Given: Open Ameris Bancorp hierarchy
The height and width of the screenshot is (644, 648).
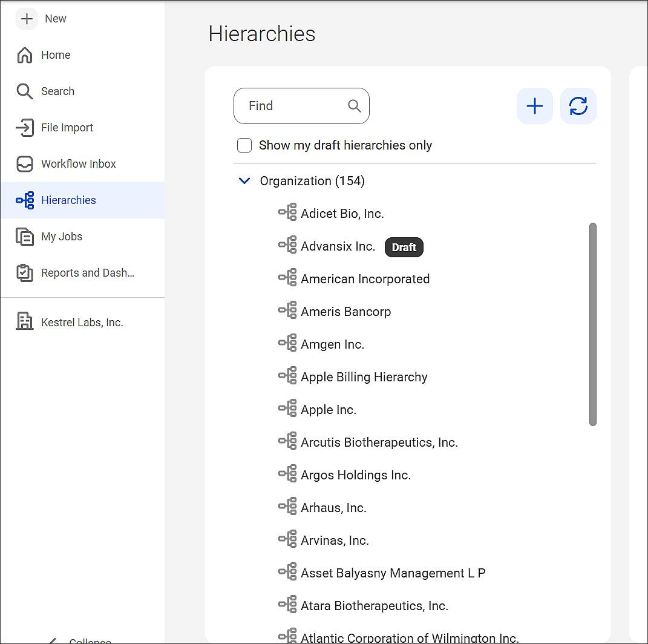Looking at the screenshot, I should tap(345, 312).
